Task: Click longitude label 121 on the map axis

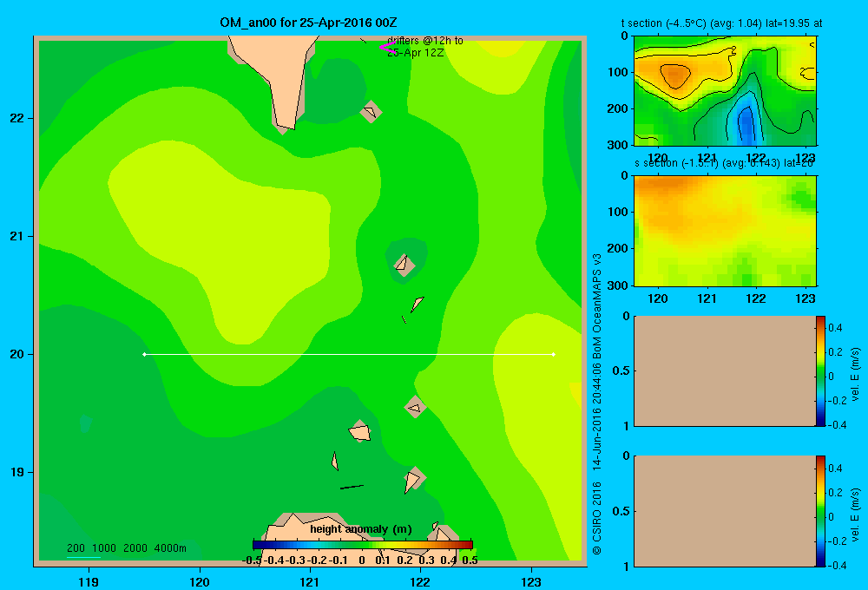Action: click(310, 581)
